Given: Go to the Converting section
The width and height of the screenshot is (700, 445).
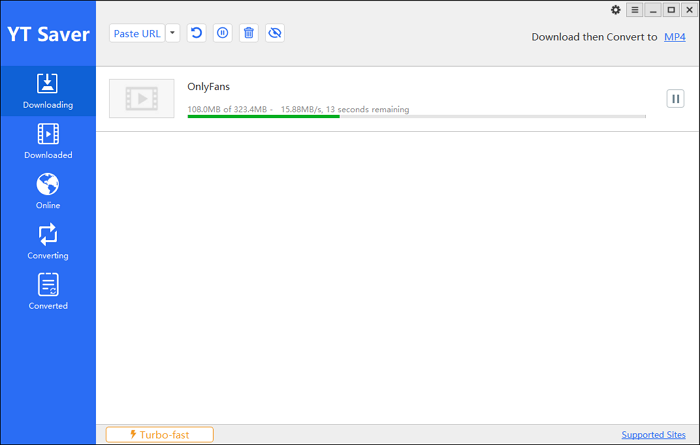Looking at the screenshot, I should click(48, 241).
